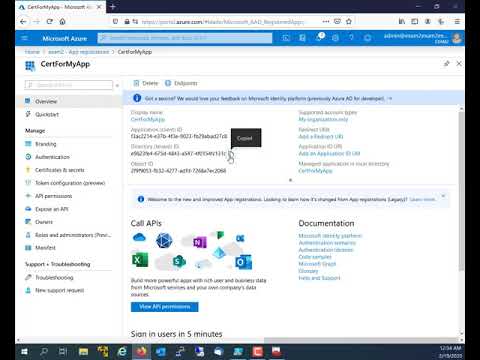Go to the browser home page icon

point(62,22)
